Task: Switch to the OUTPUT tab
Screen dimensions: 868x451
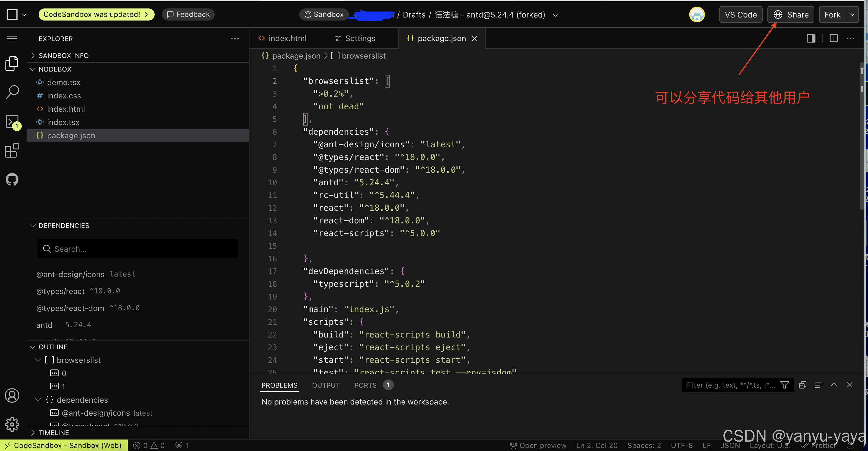Action: click(326, 385)
